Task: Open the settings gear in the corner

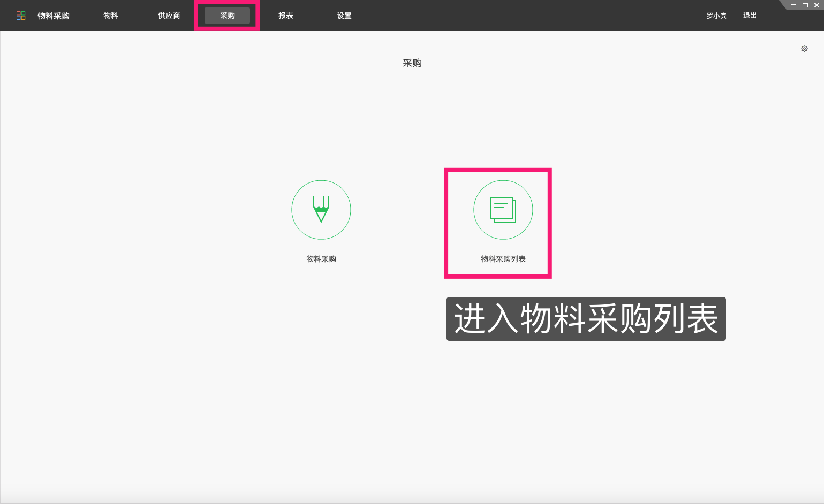Action: tap(804, 48)
